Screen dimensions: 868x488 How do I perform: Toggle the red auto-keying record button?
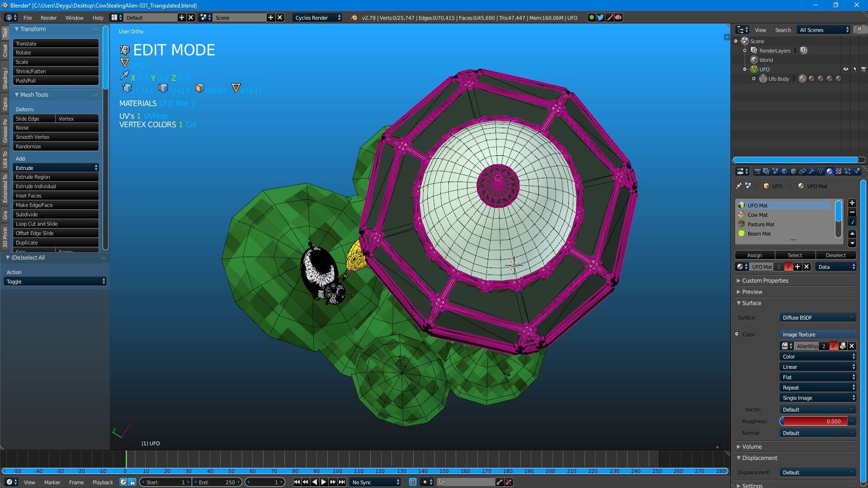tap(412, 482)
